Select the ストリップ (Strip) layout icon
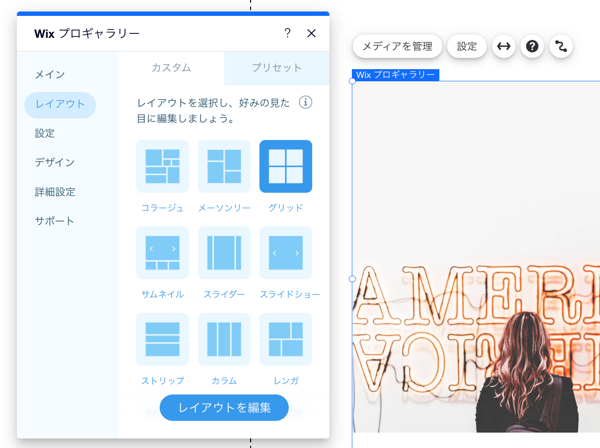 (x=163, y=339)
